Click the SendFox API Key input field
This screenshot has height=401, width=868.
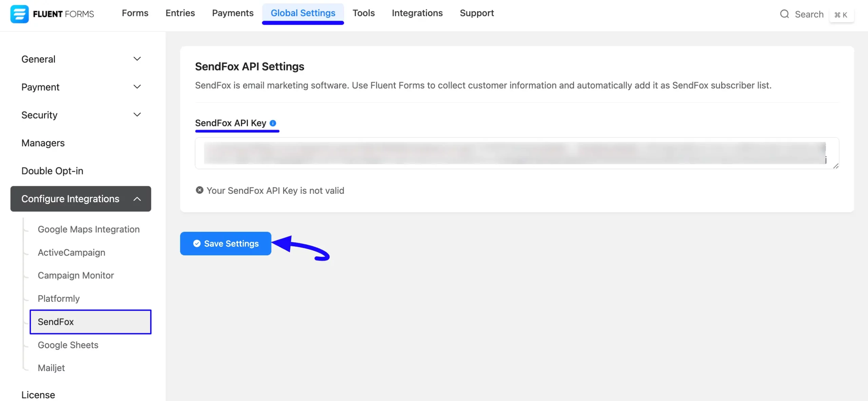517,153
